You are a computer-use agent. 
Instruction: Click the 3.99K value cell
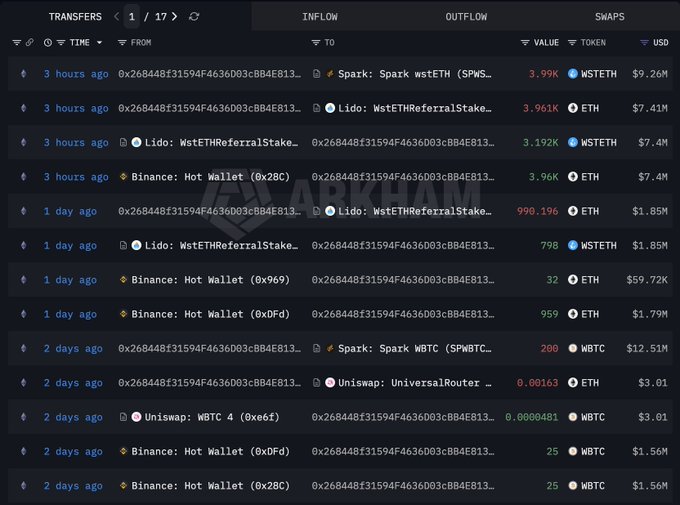[x=543, y=74]
